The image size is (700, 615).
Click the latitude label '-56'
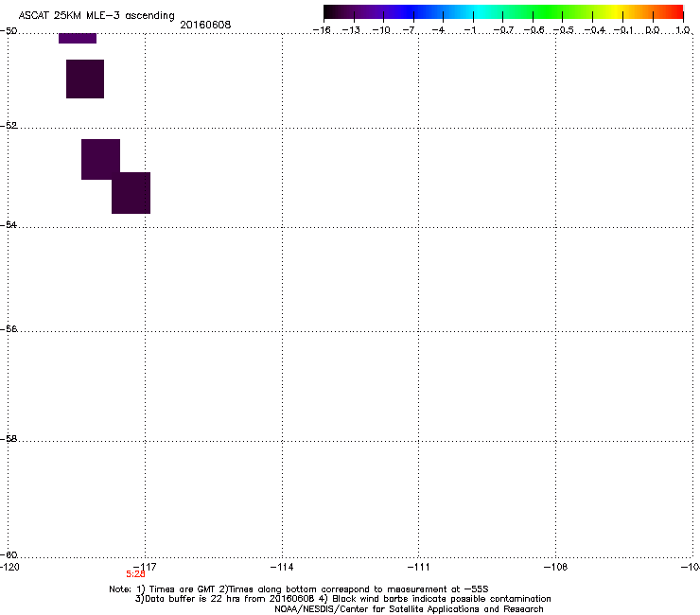tap(9, 328)
